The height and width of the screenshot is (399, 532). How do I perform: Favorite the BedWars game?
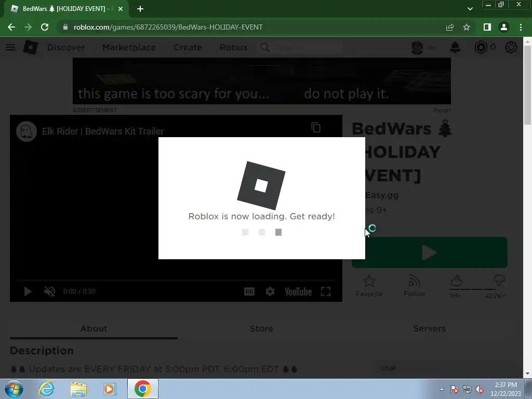click(x=369, y=286)
